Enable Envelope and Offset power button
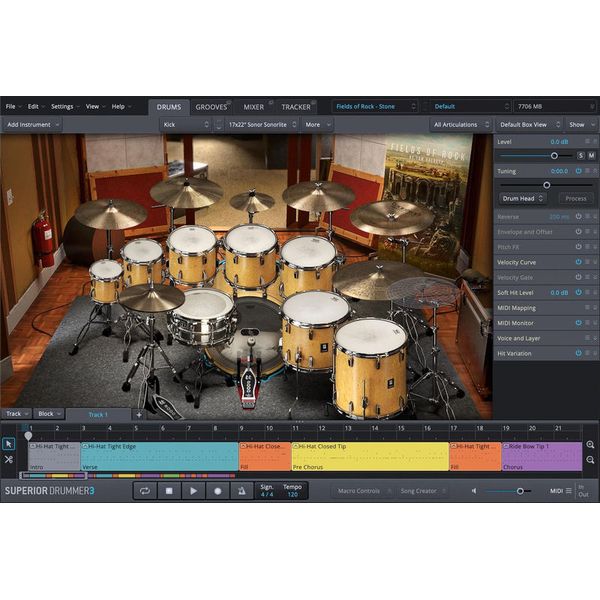600x600 pixels. point(579,232)
